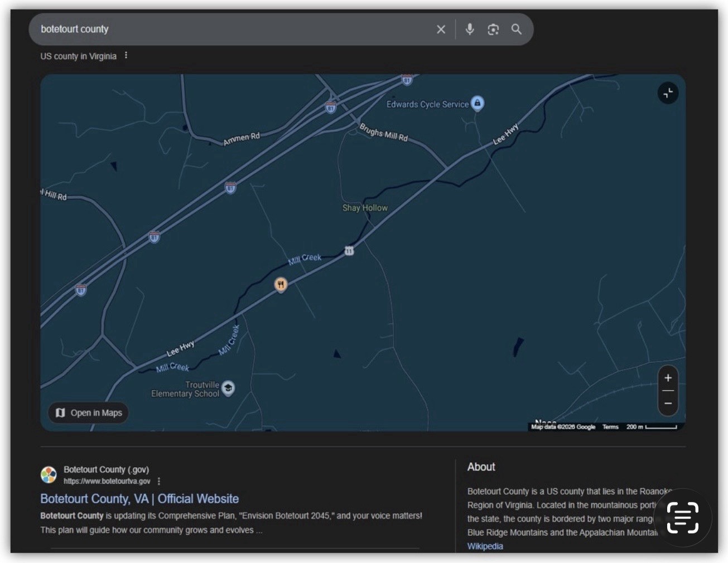Click the Terms link on the map

(x=610, y=427)
